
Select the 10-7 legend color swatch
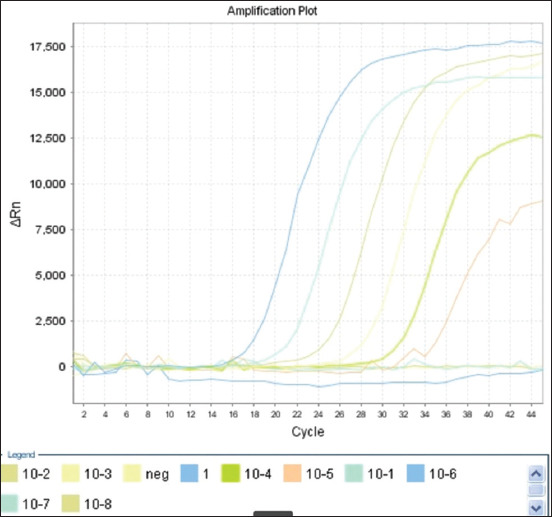(9, 504)
